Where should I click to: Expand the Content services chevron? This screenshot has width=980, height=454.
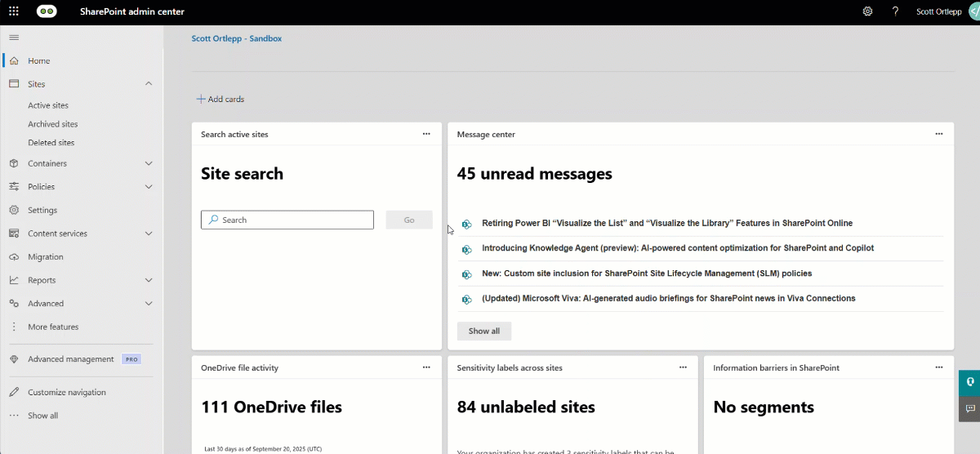point(149,234)
